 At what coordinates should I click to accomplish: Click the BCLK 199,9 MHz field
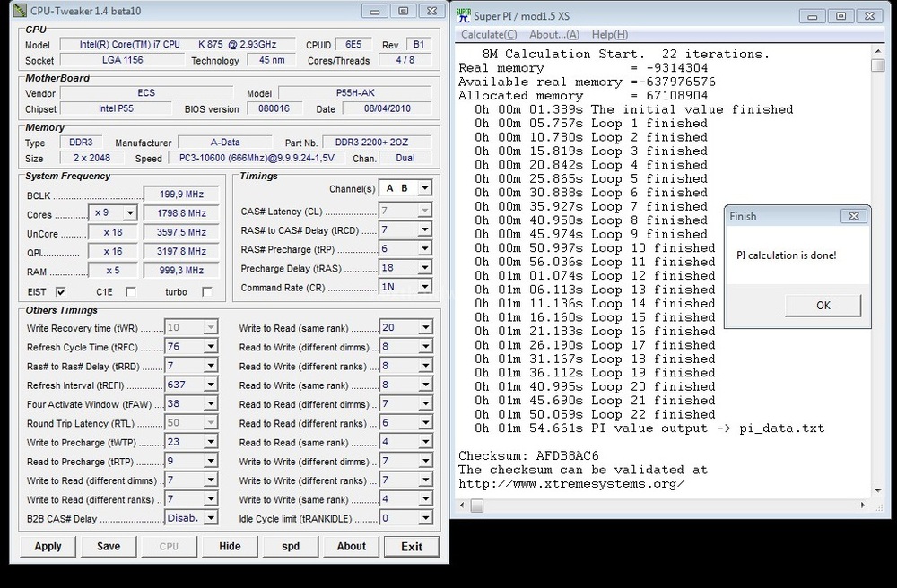181,195
